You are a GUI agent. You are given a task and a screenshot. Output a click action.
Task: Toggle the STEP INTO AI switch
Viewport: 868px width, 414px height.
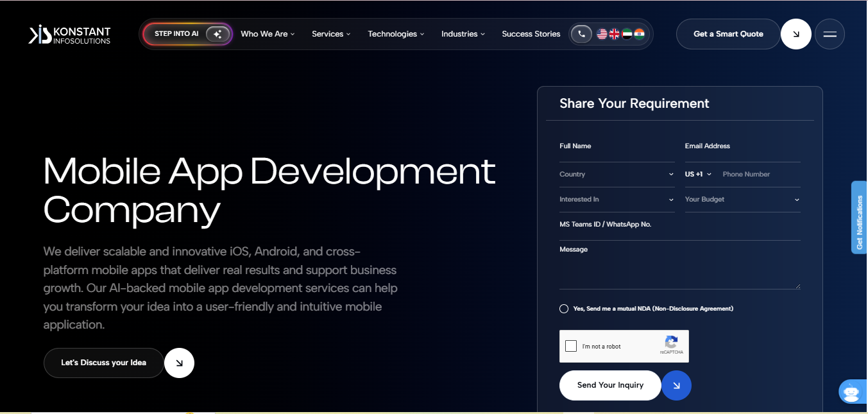(218, 34)
